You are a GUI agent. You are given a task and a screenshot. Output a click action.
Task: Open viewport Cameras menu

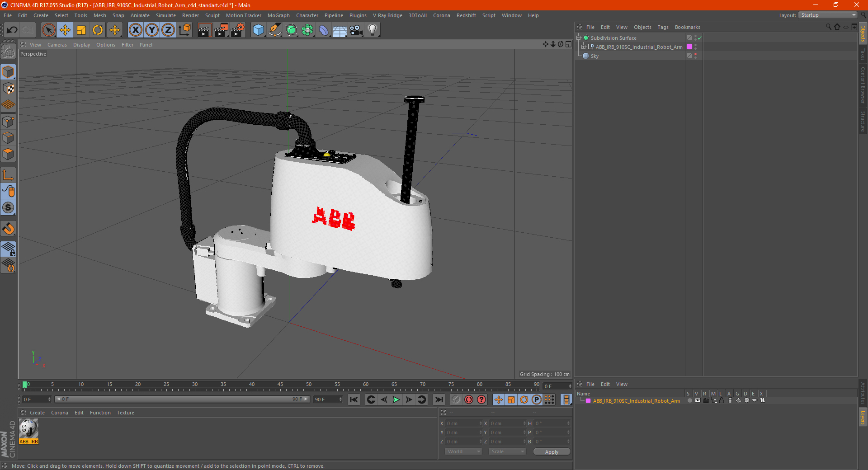pyautogui.click(x=57, y=45)
